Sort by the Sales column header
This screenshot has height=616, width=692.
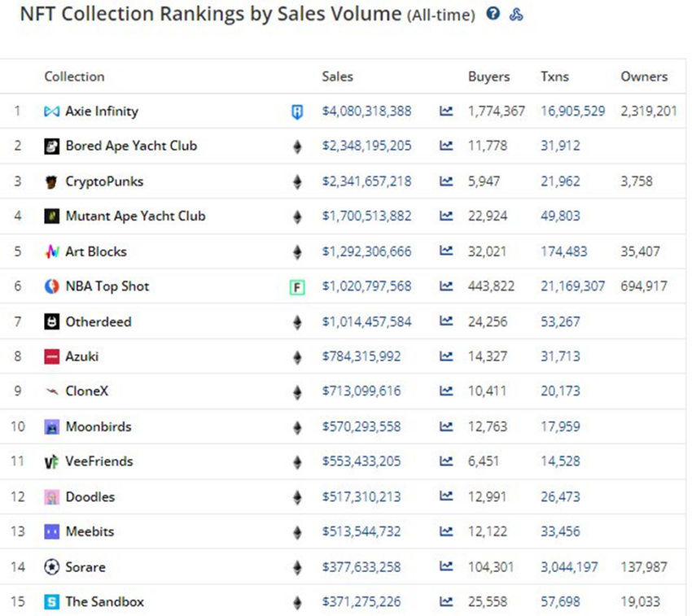337,76
